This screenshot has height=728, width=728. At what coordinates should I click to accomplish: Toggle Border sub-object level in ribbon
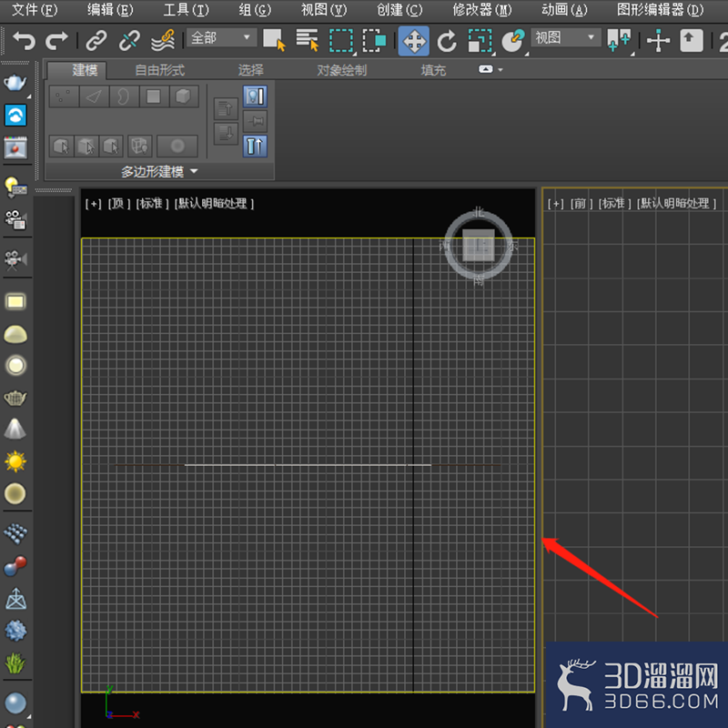tap(124, 96)
